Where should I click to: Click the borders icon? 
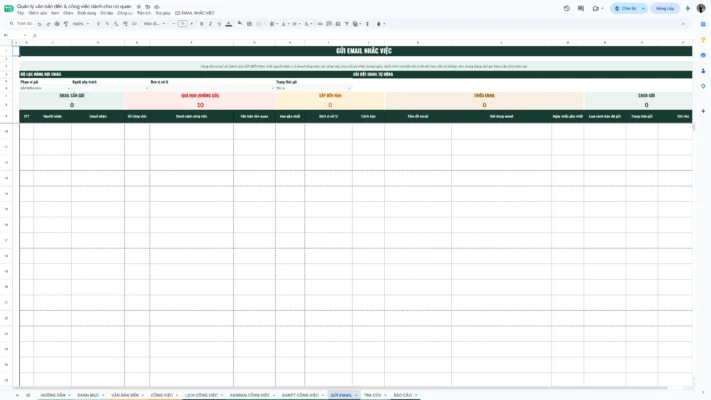pyautogui.click(x=249, y=24)
